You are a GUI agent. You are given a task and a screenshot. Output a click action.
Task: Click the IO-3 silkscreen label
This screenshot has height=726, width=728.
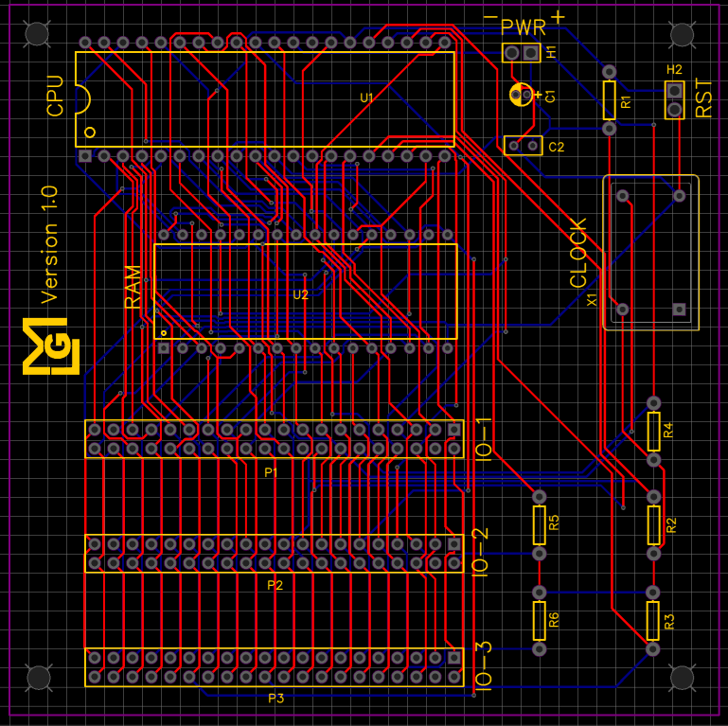484,666
